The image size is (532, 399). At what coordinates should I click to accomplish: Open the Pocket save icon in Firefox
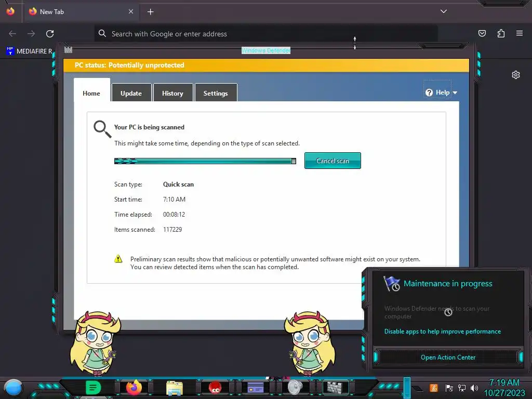pyautogui.click(x=482, y=33)
